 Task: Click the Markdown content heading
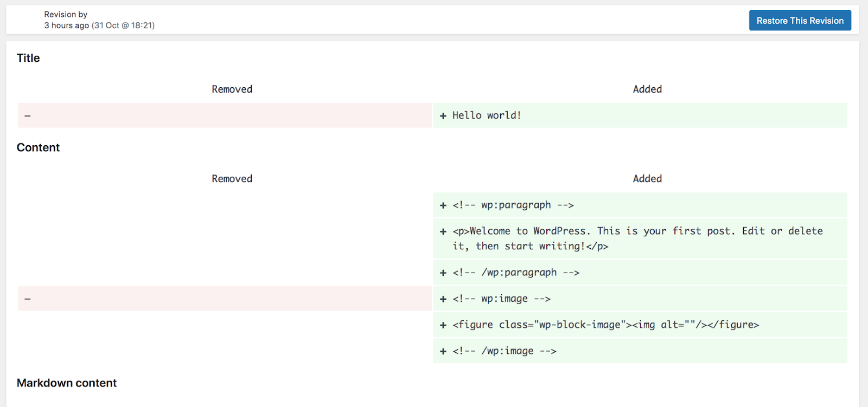67,383
